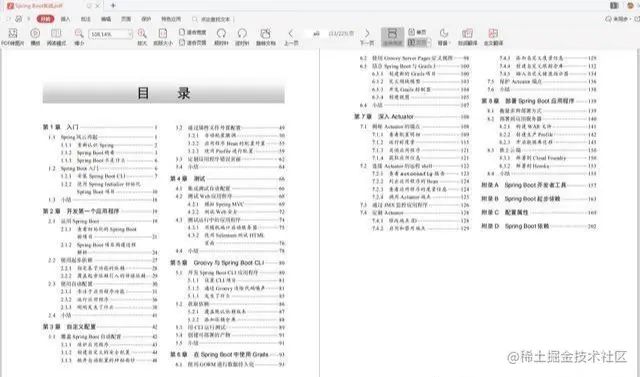Click the 第5章 Groovy 与 Spring Boot CLI entry
Image resolution: width=640 pixels, height=377 pixels.
[x=227, y=263]
